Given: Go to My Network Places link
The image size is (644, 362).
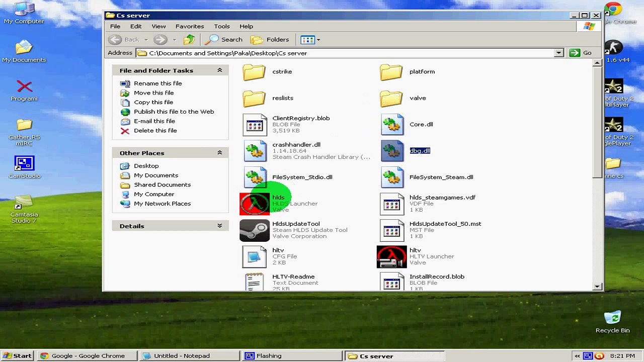Looking at the screenshot, I should [163, 204].
